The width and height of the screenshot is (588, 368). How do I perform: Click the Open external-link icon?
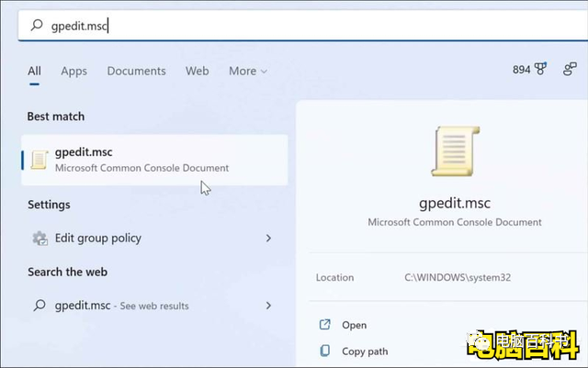[x=324, y=325]
